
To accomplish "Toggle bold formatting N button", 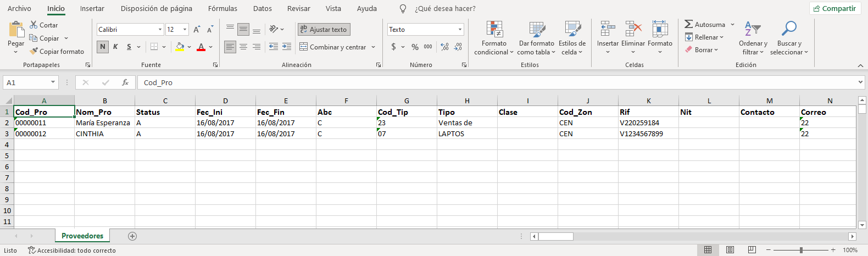I will [x=103, y=47].
